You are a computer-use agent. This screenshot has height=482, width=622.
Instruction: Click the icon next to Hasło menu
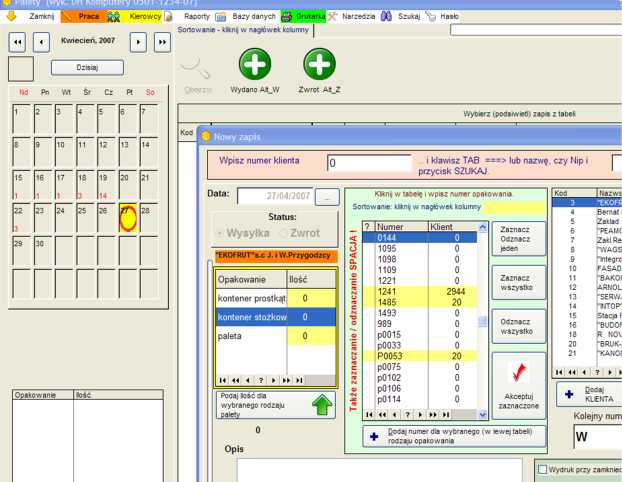tap(430, 16)
